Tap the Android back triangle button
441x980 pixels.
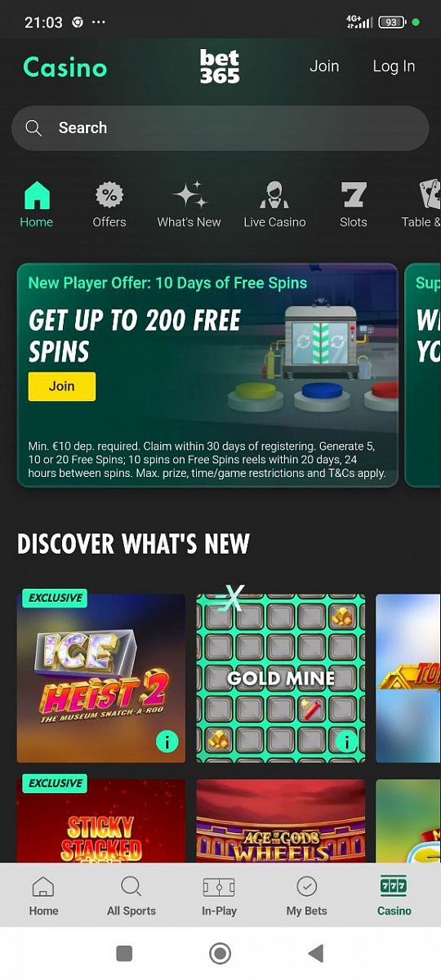tap(315, 953)
